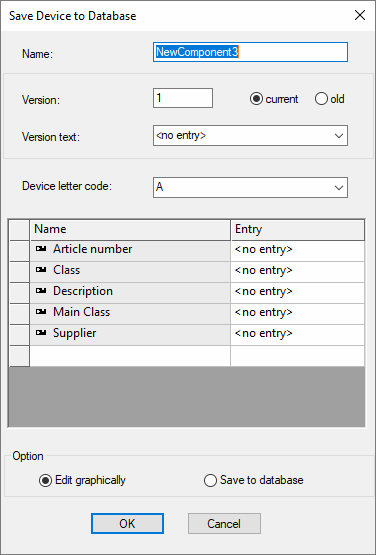Select the Class entry cell
This screenshot has height=555, width=376.
(298, 272)
